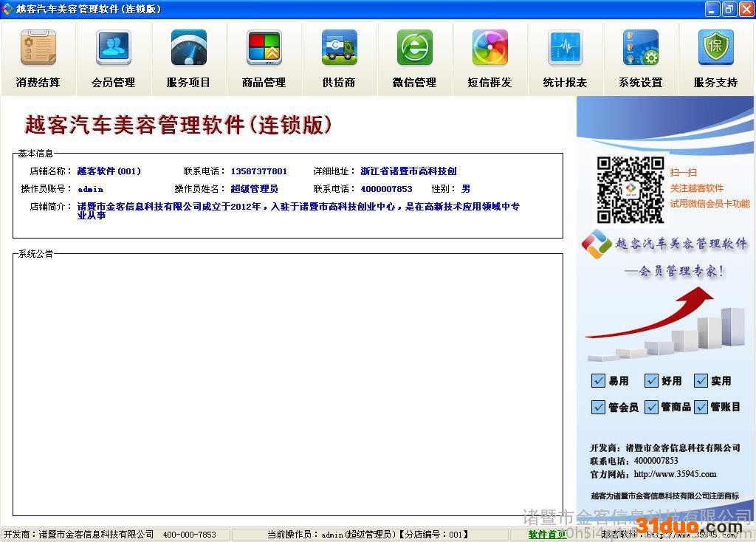The width and height of the screenshot is (756, 542).
Task: Toggle the 易用 checkbox
Action: [599, 381]
